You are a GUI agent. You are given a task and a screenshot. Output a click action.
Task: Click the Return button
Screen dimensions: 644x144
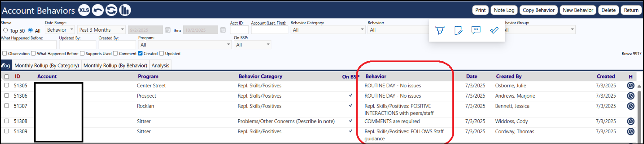click(x=631, y=10)
